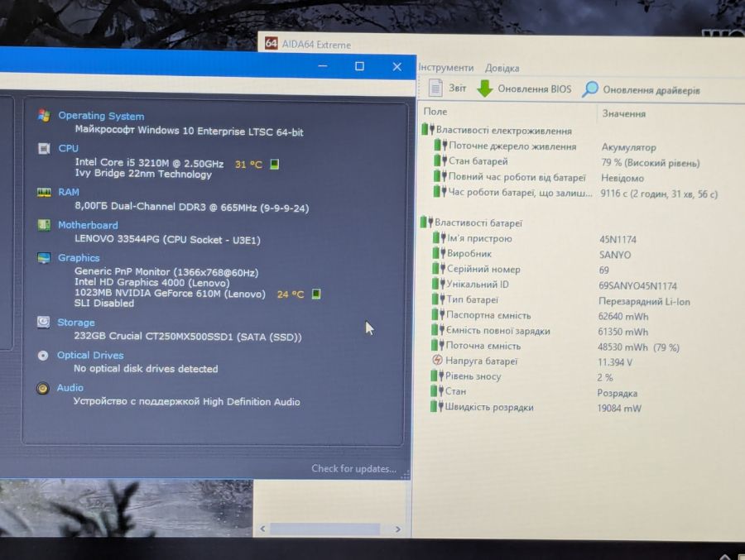Click the 31 °C CPU temperature reading
Screen dimensions: 745x560
[248, 165]
